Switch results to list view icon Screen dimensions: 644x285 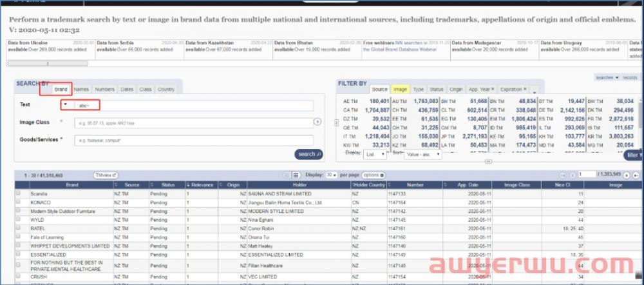click(287, 175)
